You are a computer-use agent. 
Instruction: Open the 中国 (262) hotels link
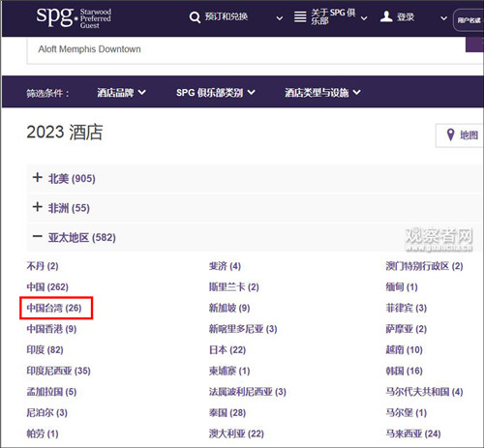pyautogui.click(x=47, y=286)
